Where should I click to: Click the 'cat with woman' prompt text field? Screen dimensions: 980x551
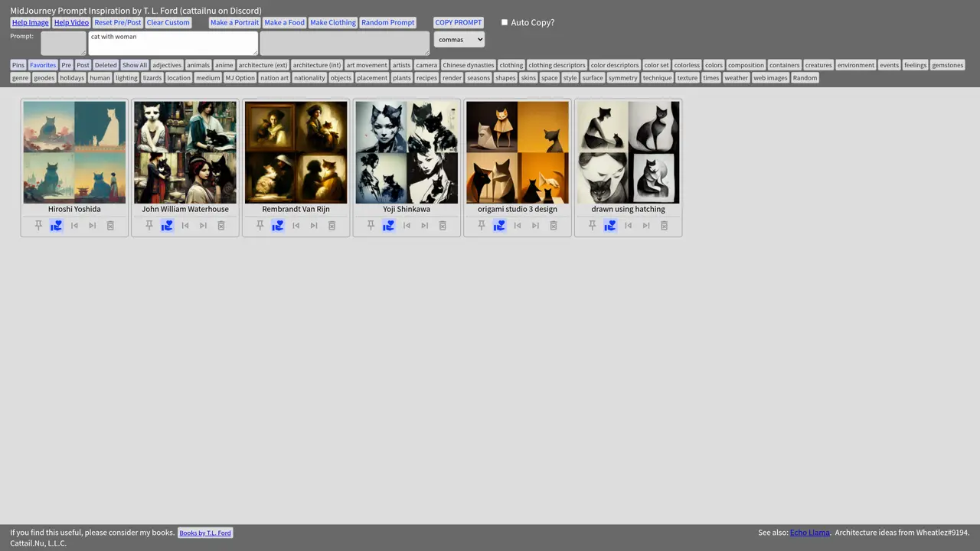[173, 43]
